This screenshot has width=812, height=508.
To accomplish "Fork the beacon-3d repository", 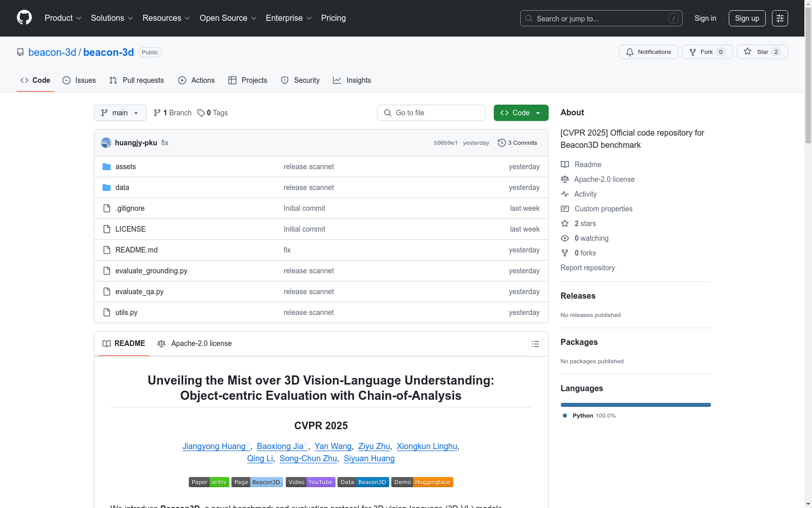I will pos(707,52).
